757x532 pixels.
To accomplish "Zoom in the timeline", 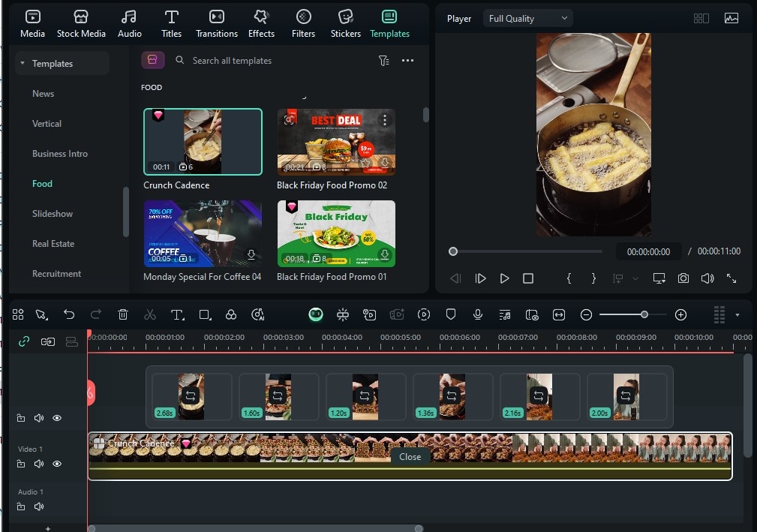I will click(680, 314).
